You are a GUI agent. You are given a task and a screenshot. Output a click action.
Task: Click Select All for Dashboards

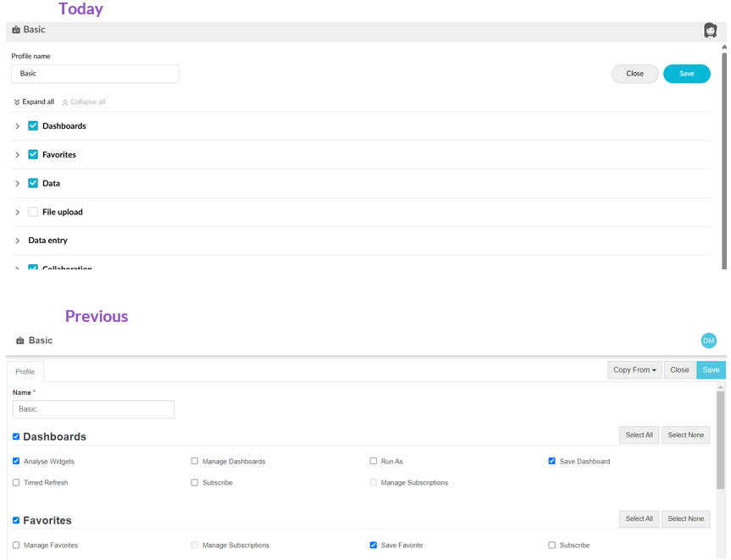coord(639,435)
